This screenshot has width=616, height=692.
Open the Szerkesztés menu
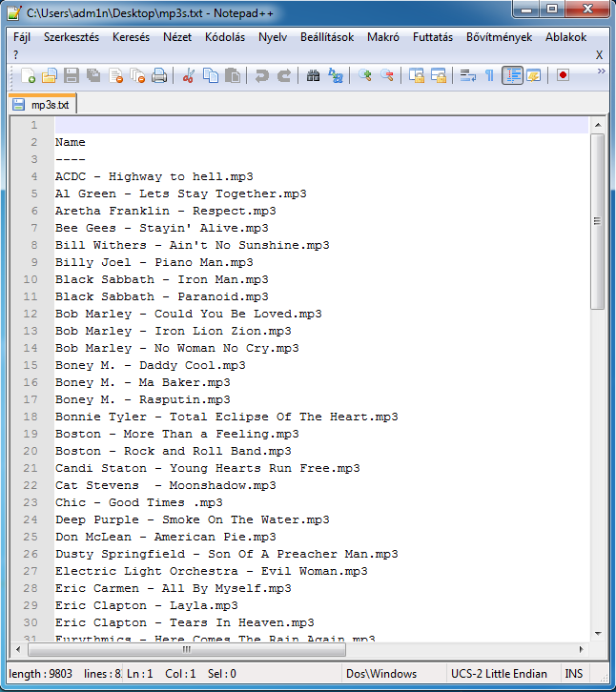72,37
